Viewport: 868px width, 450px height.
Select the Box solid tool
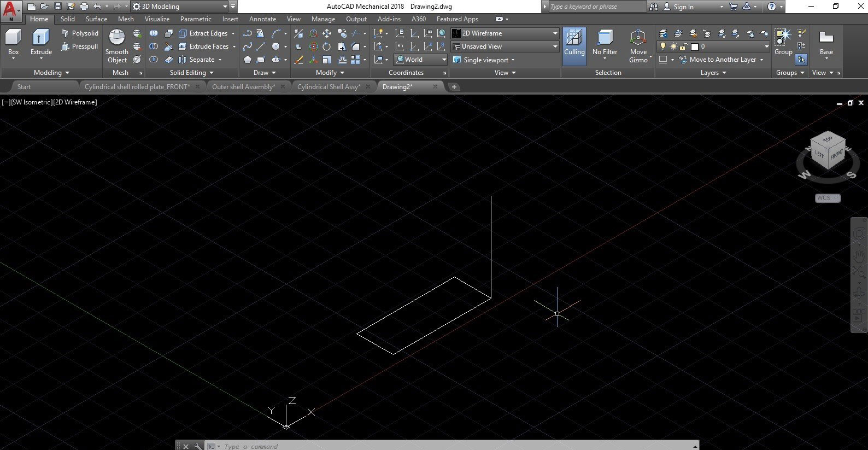[x=13, y=43]
